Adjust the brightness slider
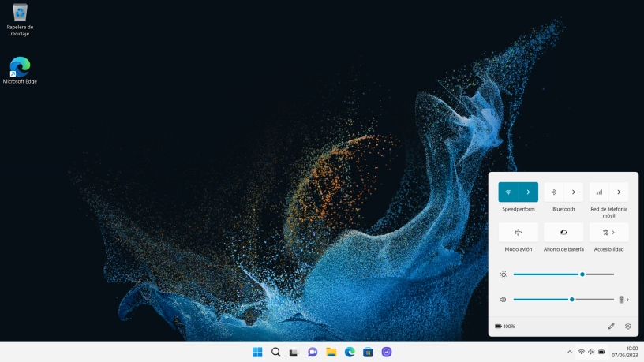Viewport: 644px width, 362px height. [x=563, y=274]
